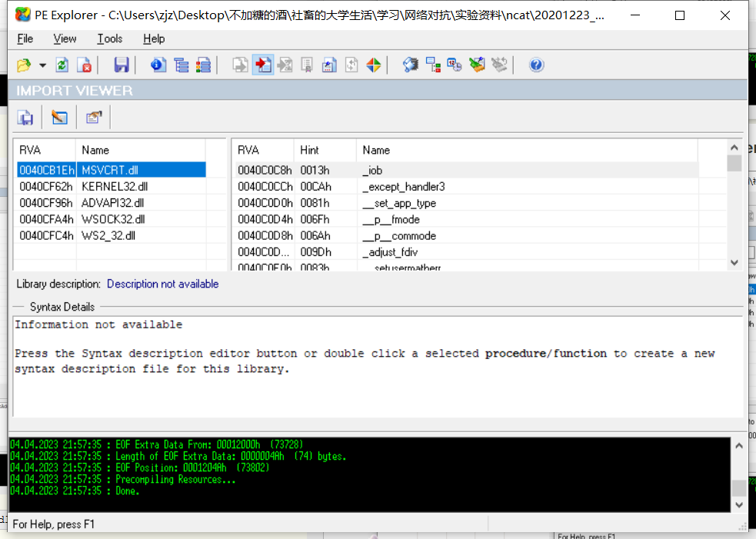This screenshot has height=539, width=756.
Task: Click the Import Viewer third toolbar options icon
Action: 94,118
